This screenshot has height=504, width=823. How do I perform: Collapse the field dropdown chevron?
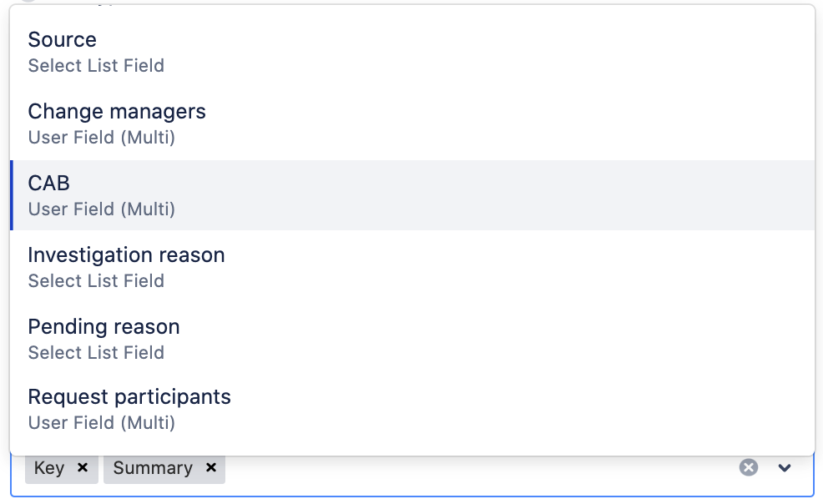(785, 468)
